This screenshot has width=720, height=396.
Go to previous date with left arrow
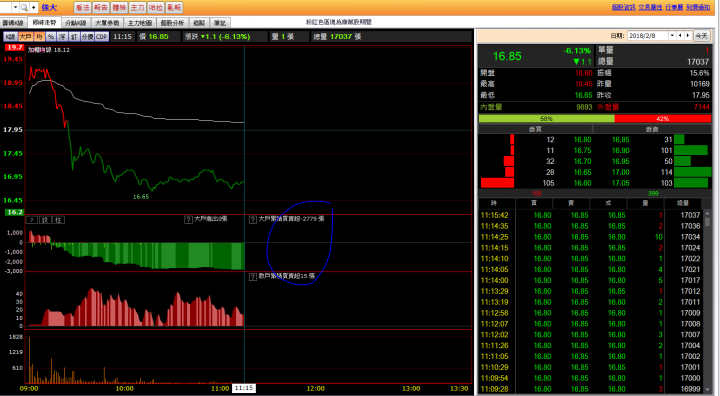(x=680, y=36)
